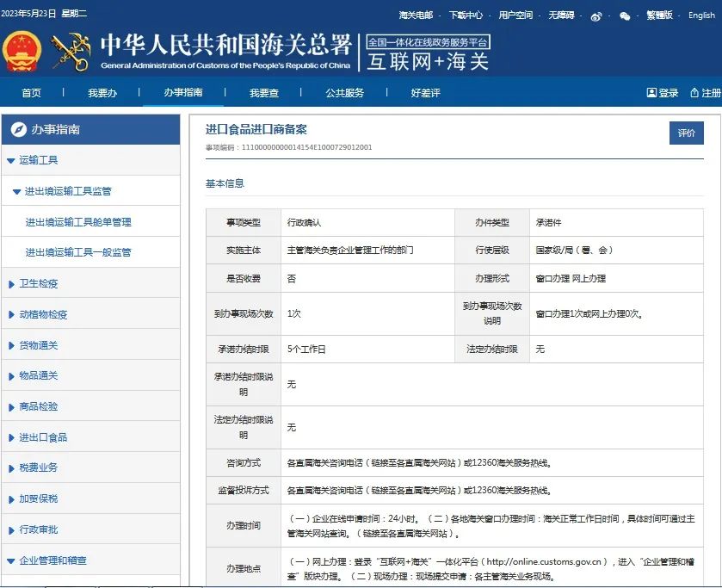Screen dimensions: 722x588
Task: Go to the 公共服务 navigation tab
Action: (x=344, y=93)
